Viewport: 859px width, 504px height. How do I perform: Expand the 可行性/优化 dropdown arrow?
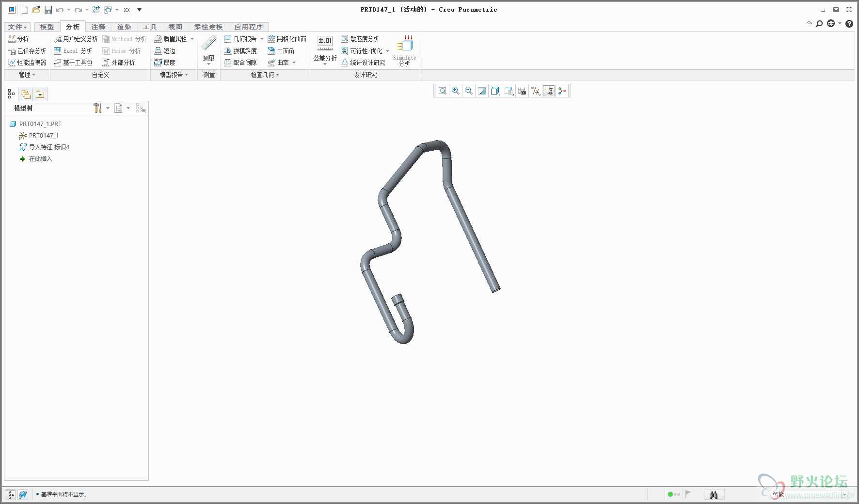[388, 51]
